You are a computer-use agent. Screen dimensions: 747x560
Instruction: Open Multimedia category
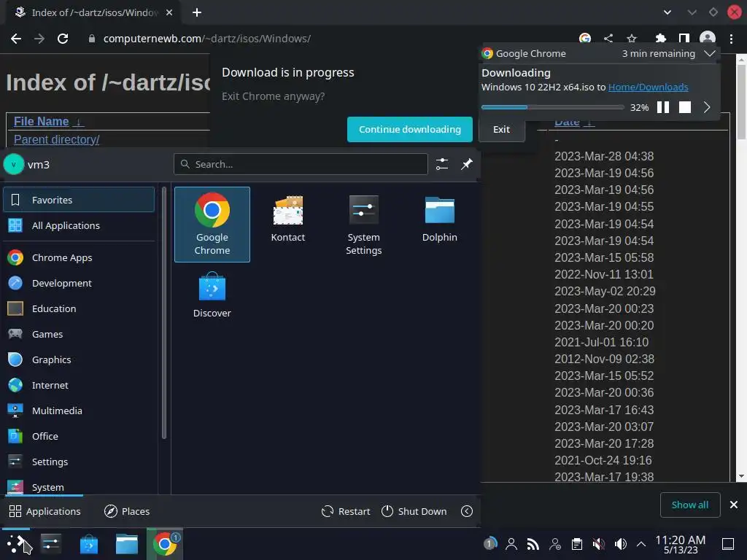click(79, 411)
